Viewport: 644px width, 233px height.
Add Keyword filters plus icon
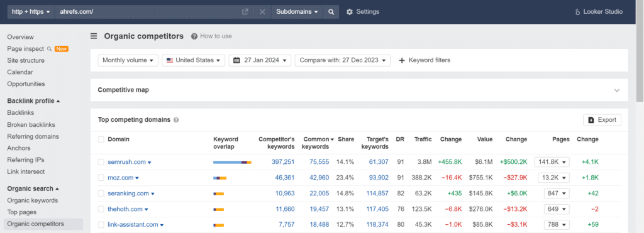pos(402,60)
